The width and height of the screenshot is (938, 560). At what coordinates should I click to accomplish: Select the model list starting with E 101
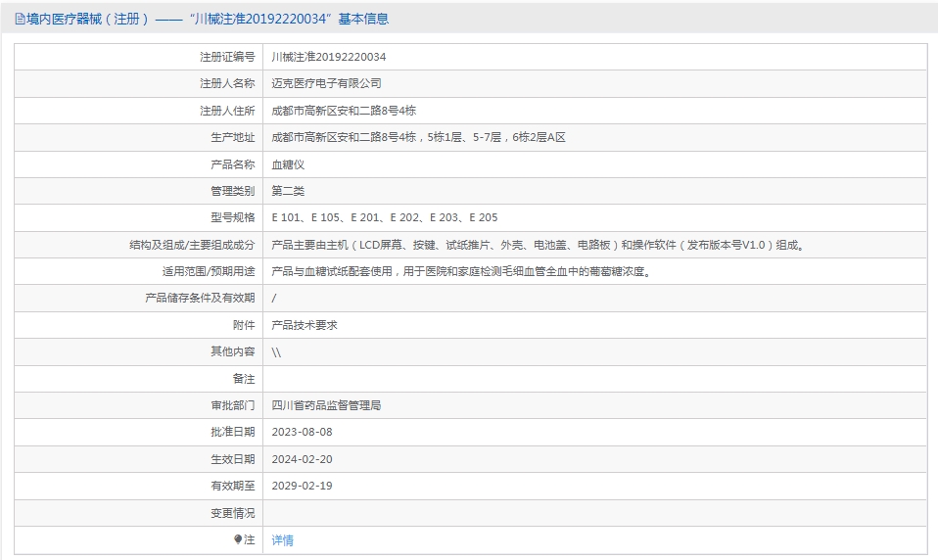tap(384, 217)
